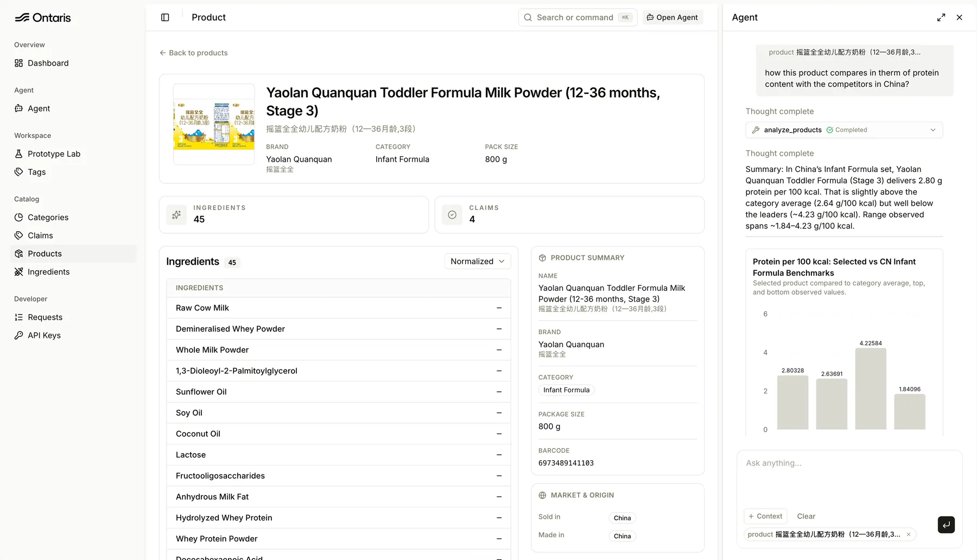Expand the analyze_products tool call chevron

tap(933, 130)
